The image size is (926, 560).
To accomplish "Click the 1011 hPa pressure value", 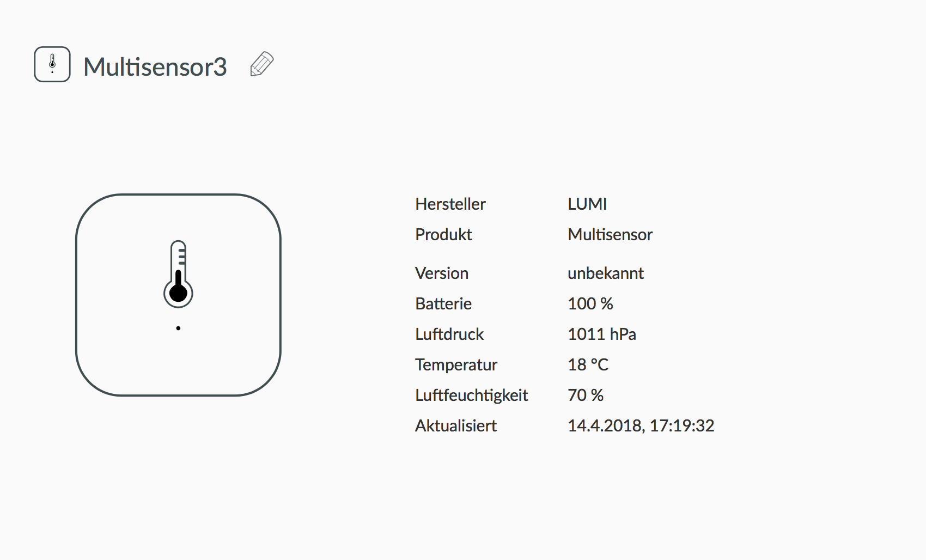I will (602, 334).
